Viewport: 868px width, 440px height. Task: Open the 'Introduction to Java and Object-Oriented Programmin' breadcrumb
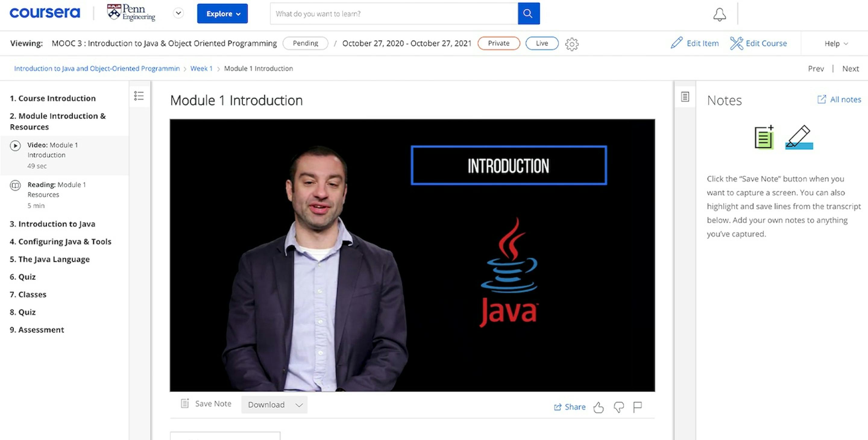tap(97, 68)
